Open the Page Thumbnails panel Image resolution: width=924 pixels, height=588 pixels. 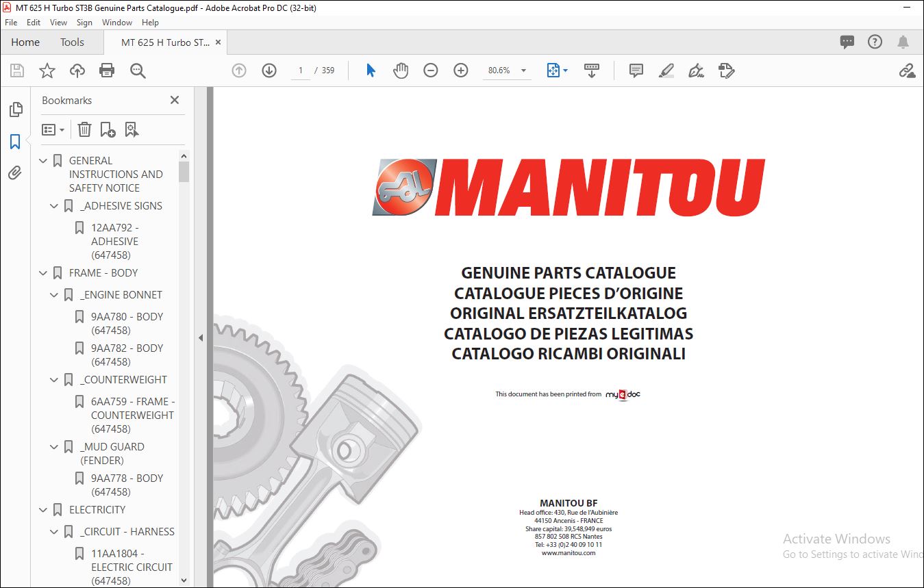click(16, 110)
